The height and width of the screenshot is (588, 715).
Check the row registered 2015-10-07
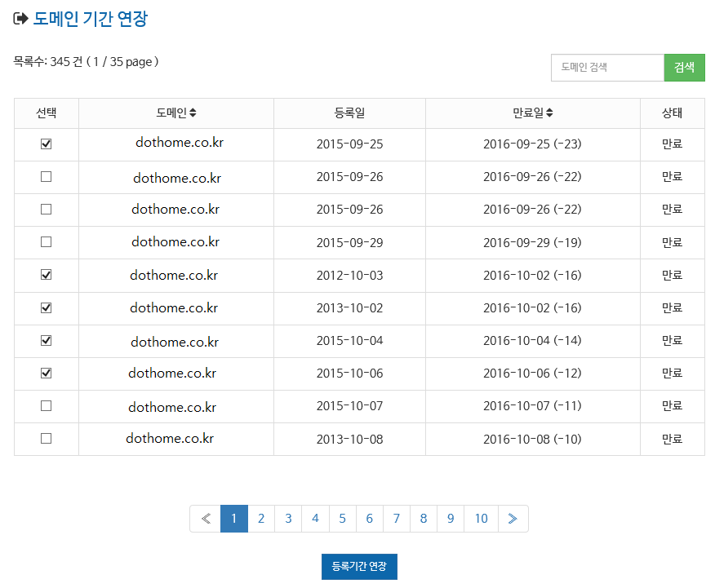(46, 406)
